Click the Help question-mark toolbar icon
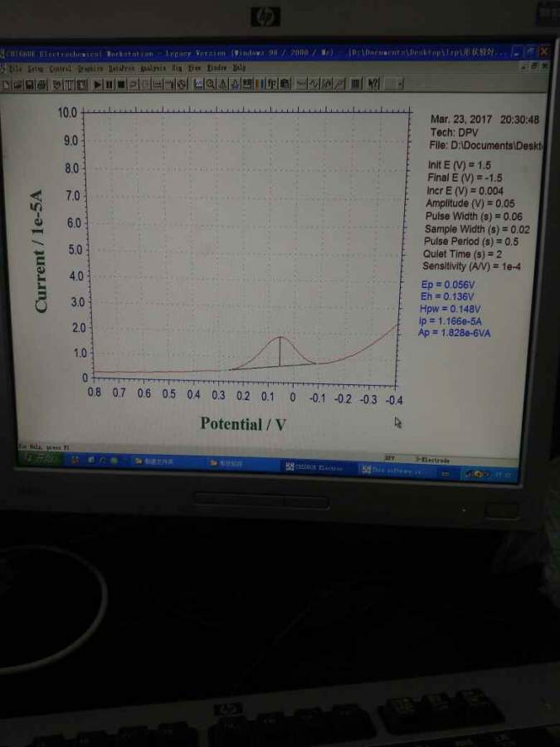Image resolution: width=560 pixels, height=747 pixels. (x=373, y=85)
